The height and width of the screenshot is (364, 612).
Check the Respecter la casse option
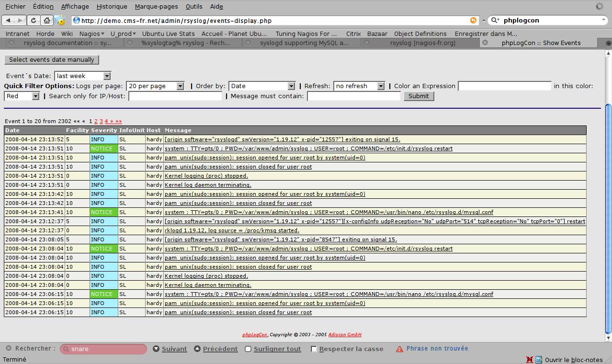click(314, 349)
